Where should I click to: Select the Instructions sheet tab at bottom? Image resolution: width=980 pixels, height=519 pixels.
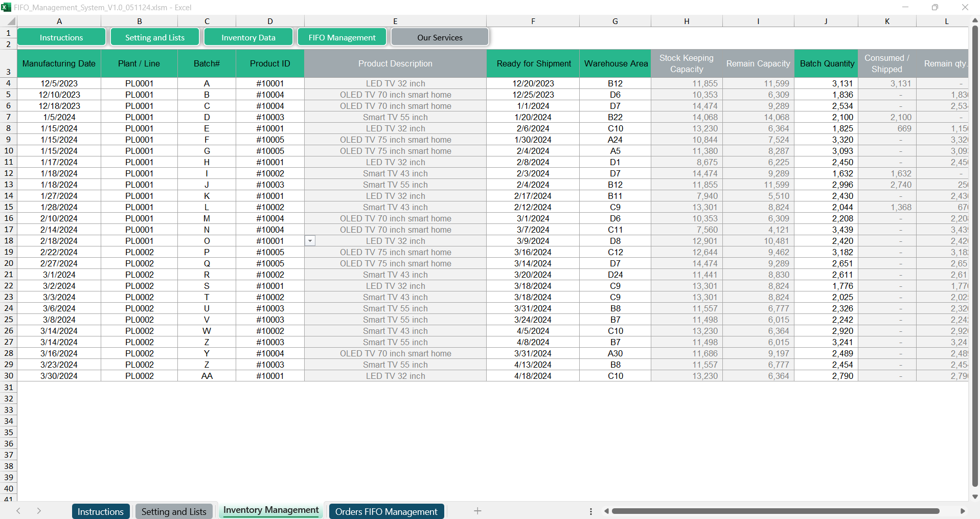[x=100, y=511]
